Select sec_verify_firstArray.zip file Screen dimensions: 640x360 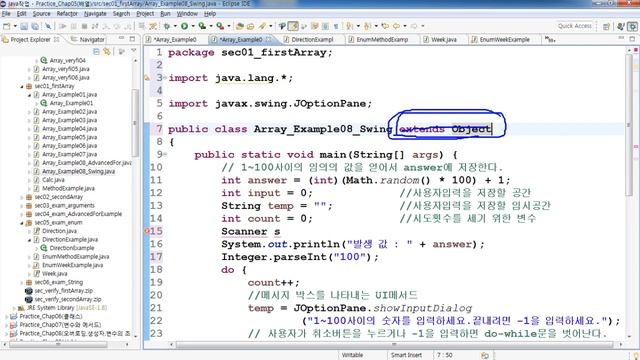click(63, 291)
